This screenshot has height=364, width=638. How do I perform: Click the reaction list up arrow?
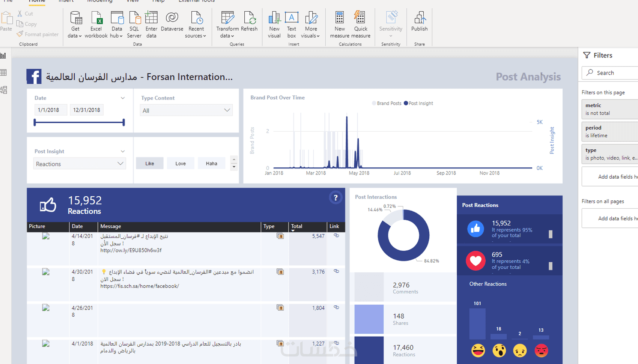point(234,159)
